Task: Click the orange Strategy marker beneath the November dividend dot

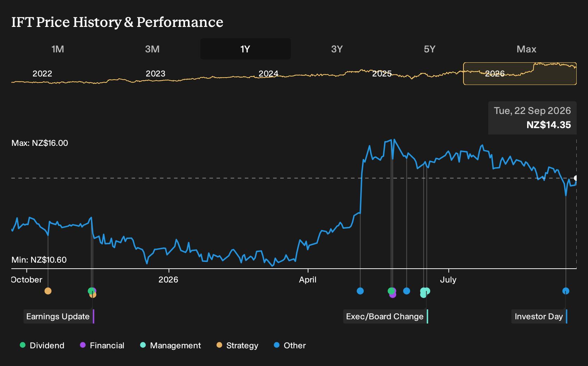Action: pos(93,295)
